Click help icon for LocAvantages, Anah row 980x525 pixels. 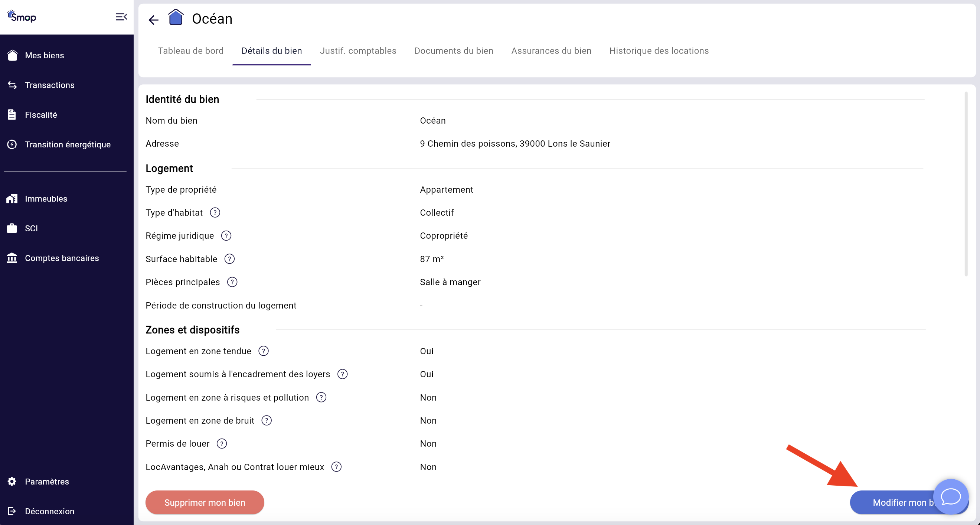click(x=336, y=467)
